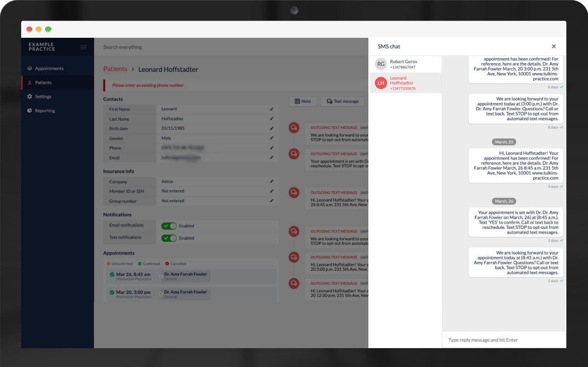Click the Text message button
The width and height of the screenshot is (588, 367).
click(x=343, y=101)
